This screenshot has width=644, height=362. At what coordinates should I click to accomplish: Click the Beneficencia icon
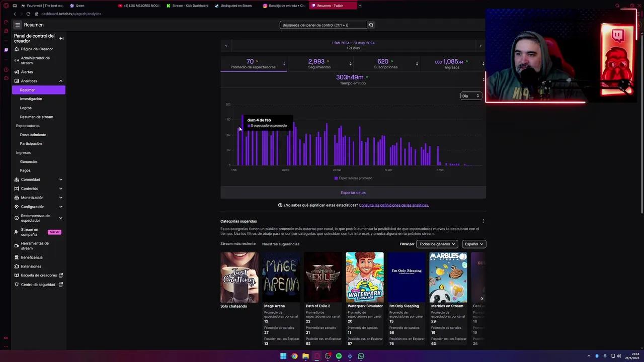pyautogui.click(x=17, y=257)
